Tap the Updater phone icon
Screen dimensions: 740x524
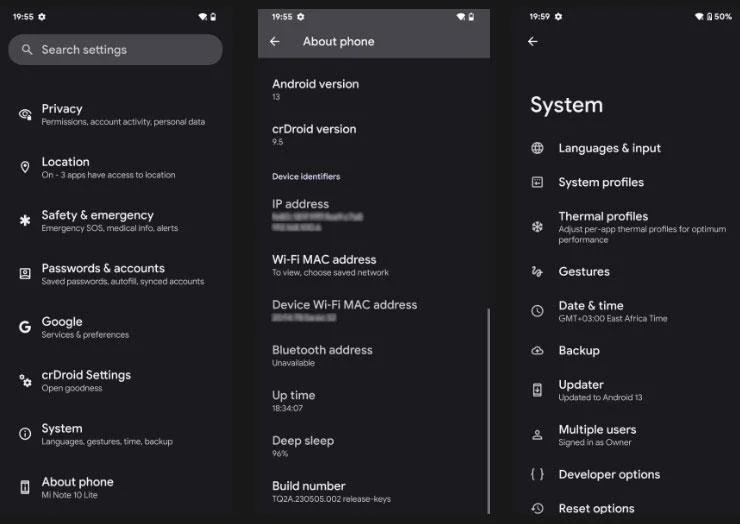pos(537,390)
